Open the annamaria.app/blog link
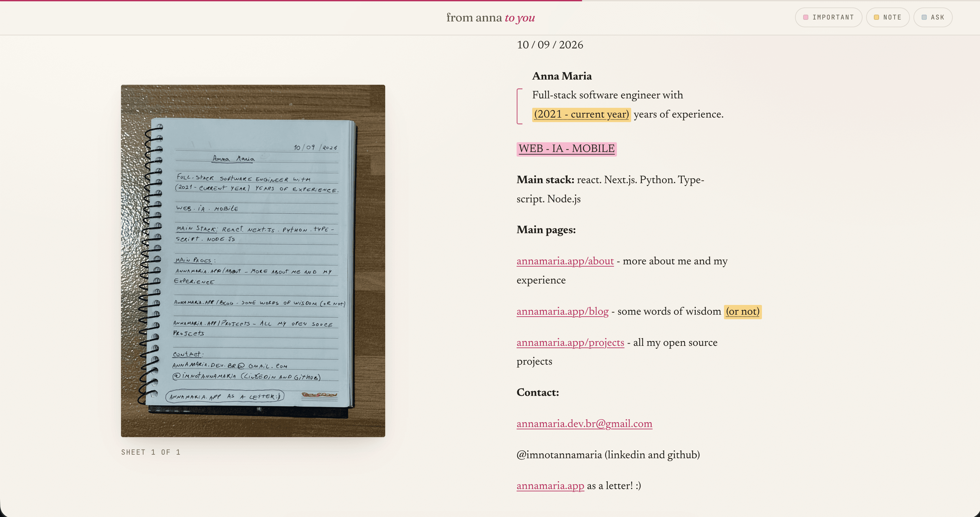980x517 pixels. pyautogui.click(x=562, y=311)
